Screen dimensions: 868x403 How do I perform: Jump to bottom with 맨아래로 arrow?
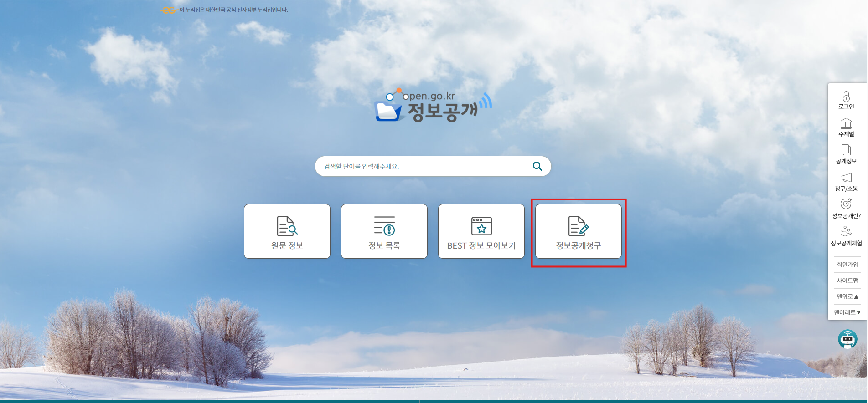(847, 312)
